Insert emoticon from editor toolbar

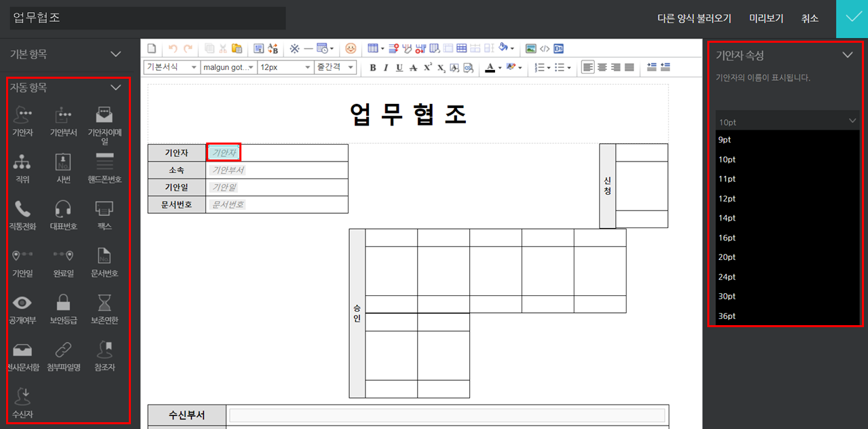point(351,48)
